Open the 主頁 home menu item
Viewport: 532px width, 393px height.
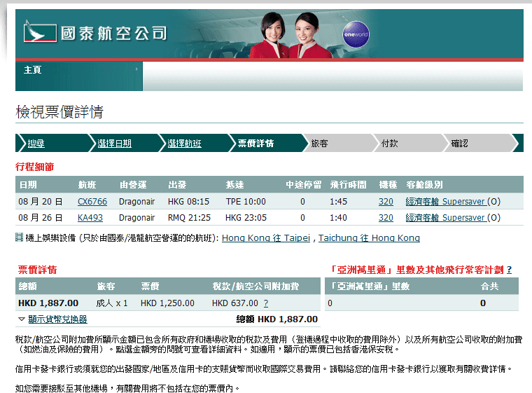pos(32,70)
